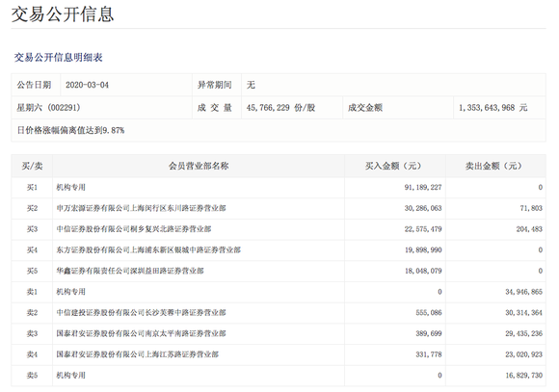This screenshot has height=392, width=559.
Task: Click the announcement date 2020-03-04
Action: tap(87, 85)
